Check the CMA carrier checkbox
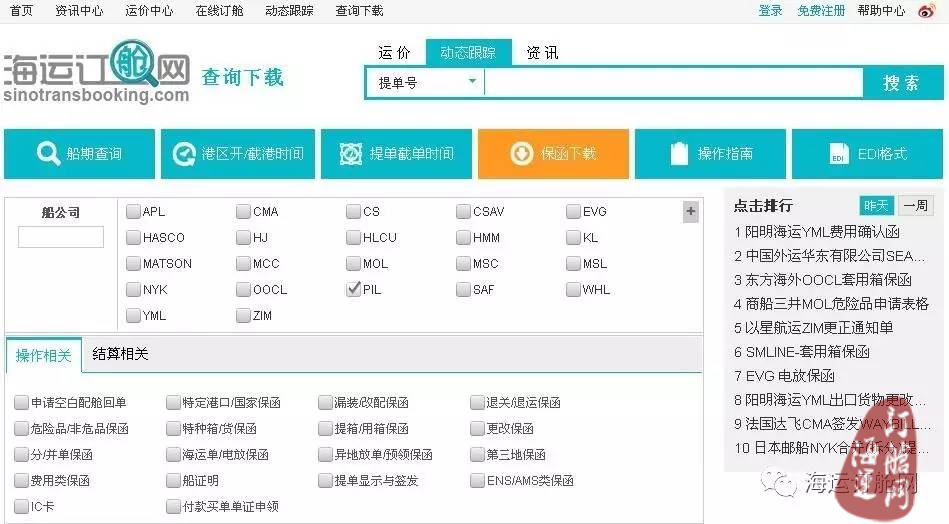Viewport: 949px width, 524px height. (x=243, y=211)
